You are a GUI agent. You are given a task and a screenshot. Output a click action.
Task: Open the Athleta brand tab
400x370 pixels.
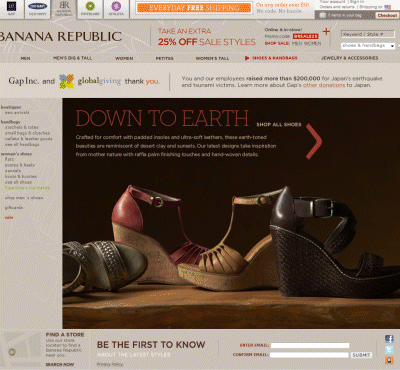click(116, 9)
